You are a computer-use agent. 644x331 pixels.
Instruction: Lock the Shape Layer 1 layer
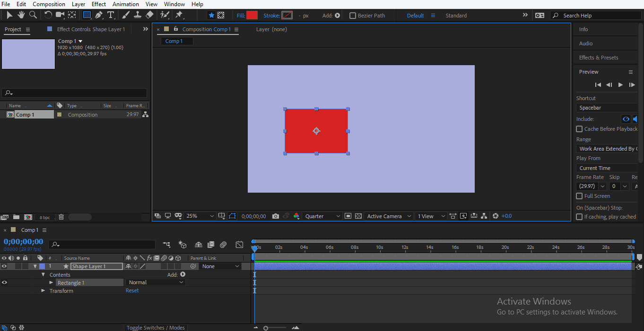click(x=25, y=266)
